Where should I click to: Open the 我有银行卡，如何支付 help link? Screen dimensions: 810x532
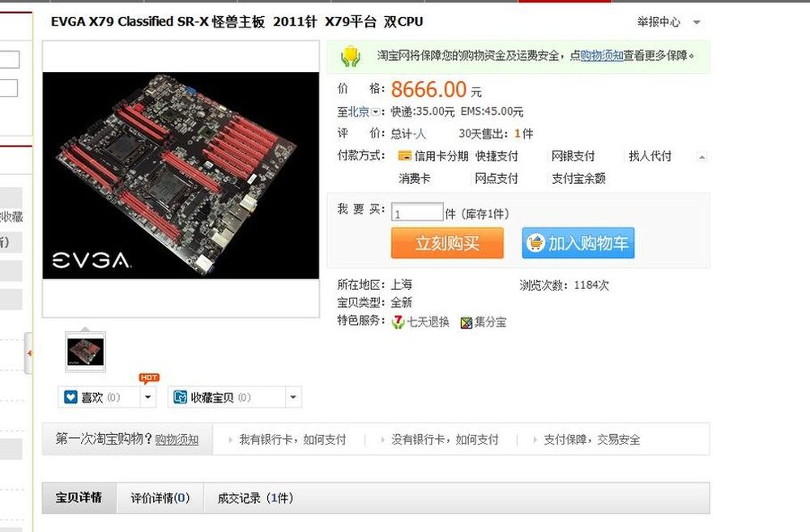tap(292, 440)
